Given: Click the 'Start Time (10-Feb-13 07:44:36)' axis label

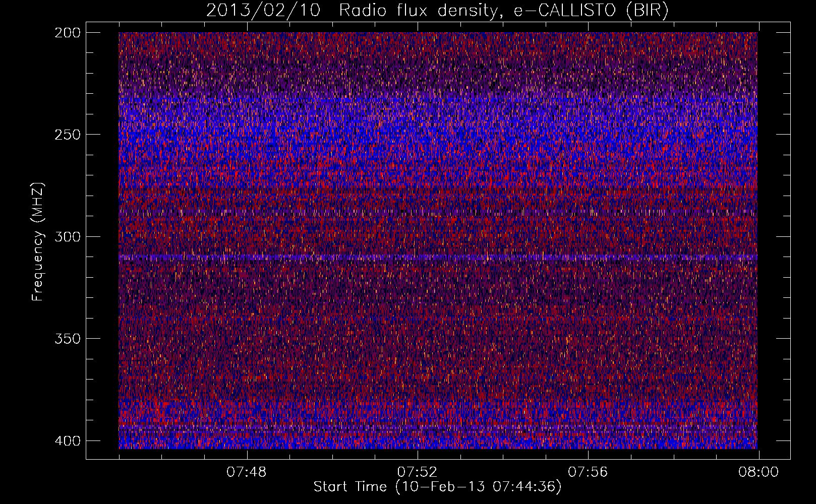Looking at the screenshot, I should 437,487.
